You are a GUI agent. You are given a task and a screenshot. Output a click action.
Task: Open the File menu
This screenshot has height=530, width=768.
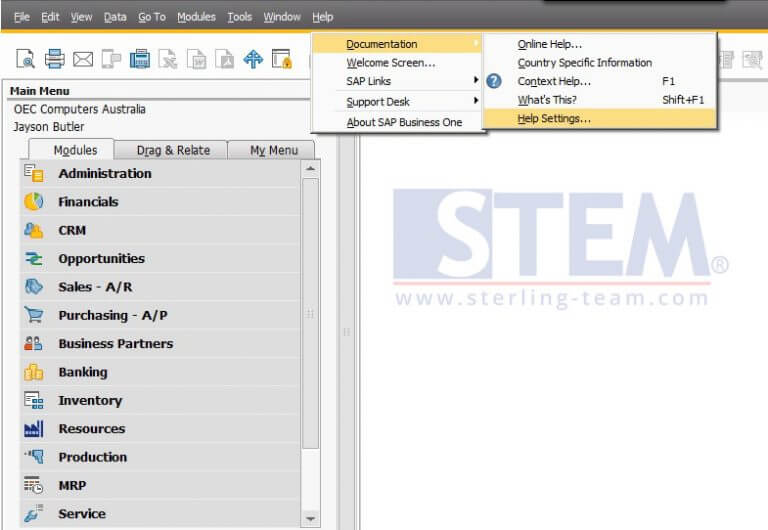click(x=22, y=17)
